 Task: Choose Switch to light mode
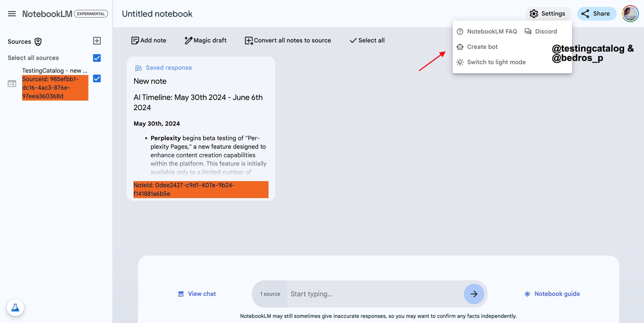coord(496,62)
